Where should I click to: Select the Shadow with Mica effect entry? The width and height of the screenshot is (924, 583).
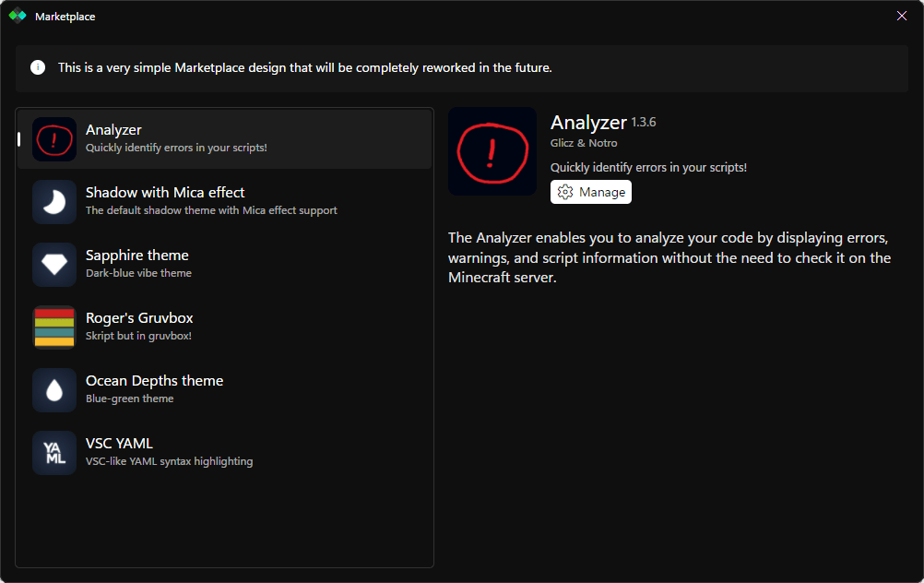click(x=165, y=193)
